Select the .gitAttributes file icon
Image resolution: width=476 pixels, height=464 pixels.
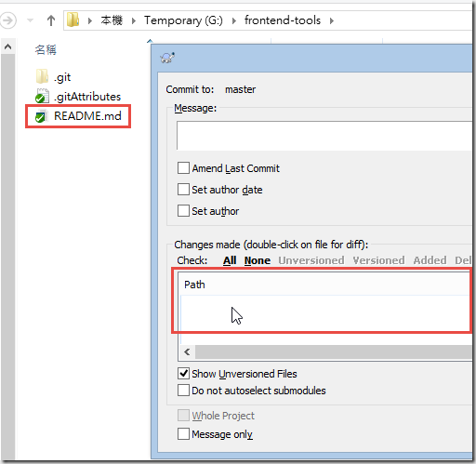point(42,96)
